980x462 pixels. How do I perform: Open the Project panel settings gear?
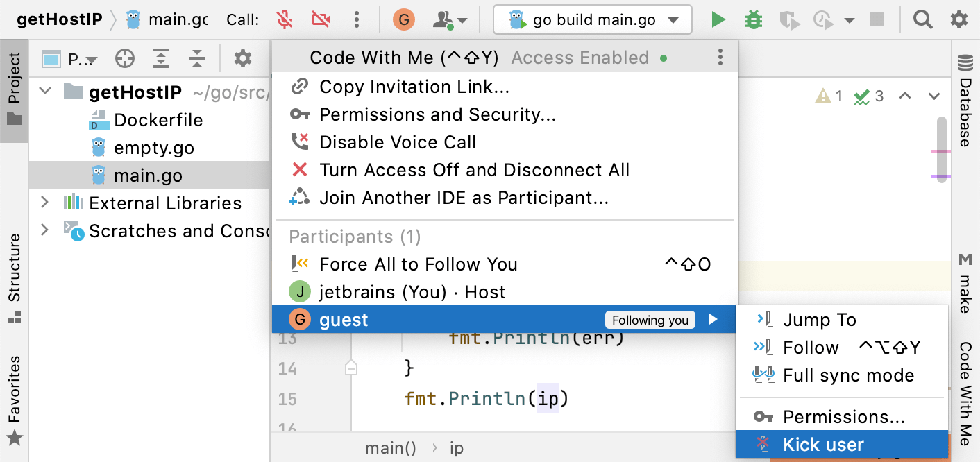pos(242,59)
